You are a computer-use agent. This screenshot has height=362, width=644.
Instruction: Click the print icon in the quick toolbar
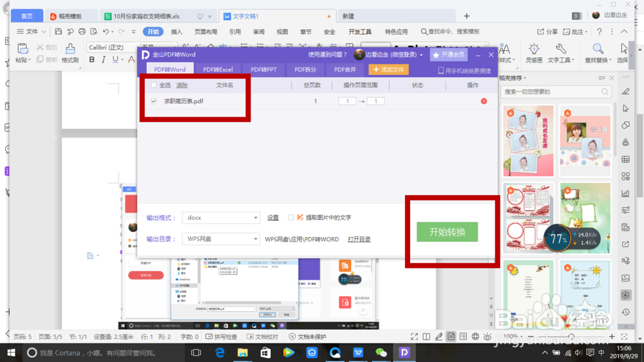point(82,32)
